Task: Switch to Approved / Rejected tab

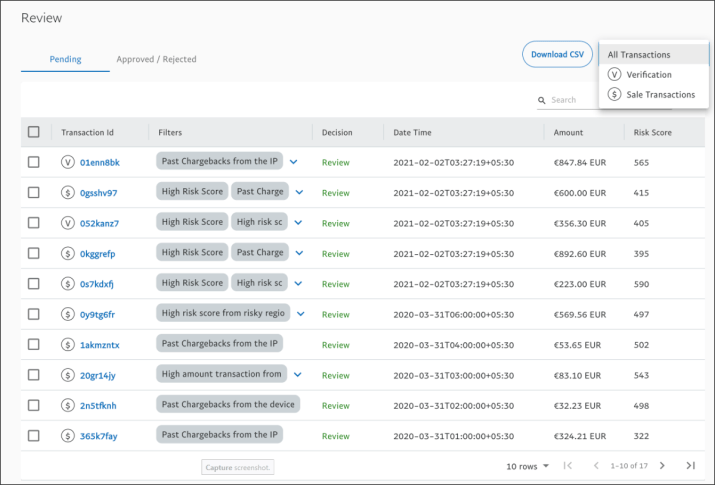Action: click(x=156, y=59)
